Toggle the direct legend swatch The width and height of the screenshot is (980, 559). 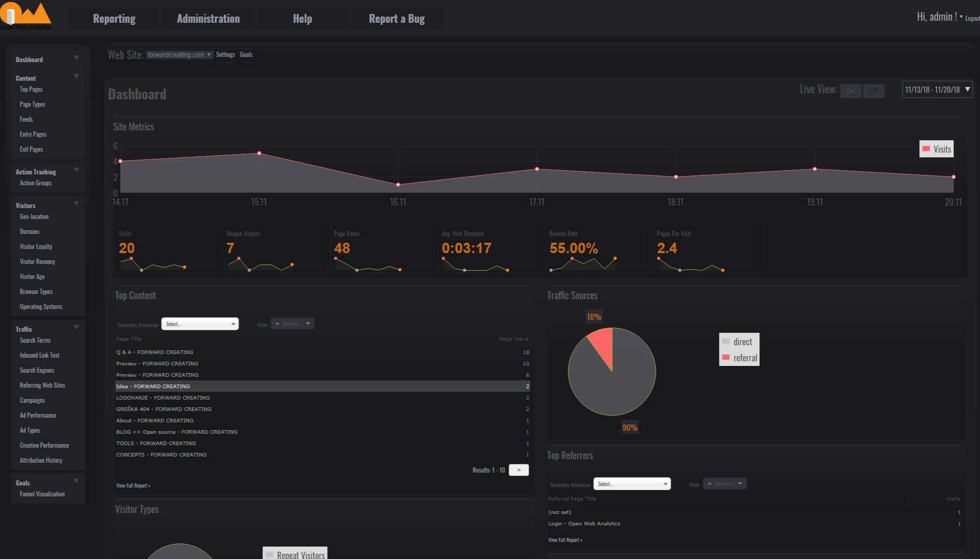[x=726, y=342]
